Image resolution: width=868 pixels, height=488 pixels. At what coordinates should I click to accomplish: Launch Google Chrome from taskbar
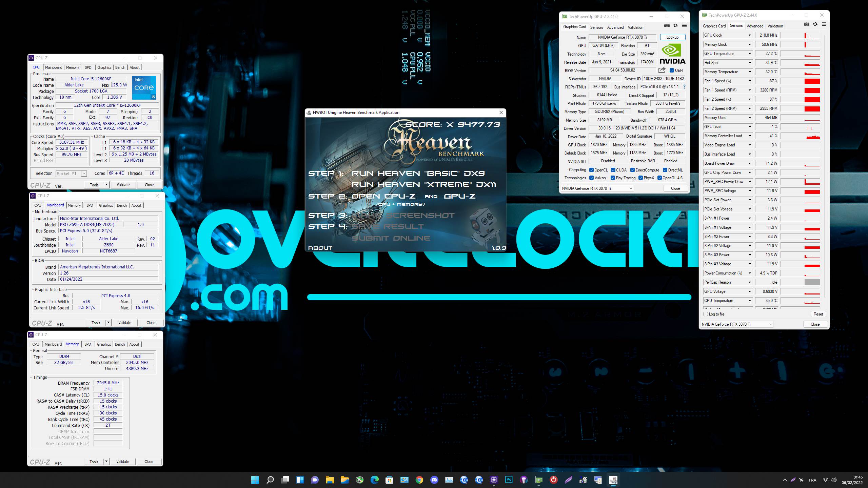click(x=419, y=480)
